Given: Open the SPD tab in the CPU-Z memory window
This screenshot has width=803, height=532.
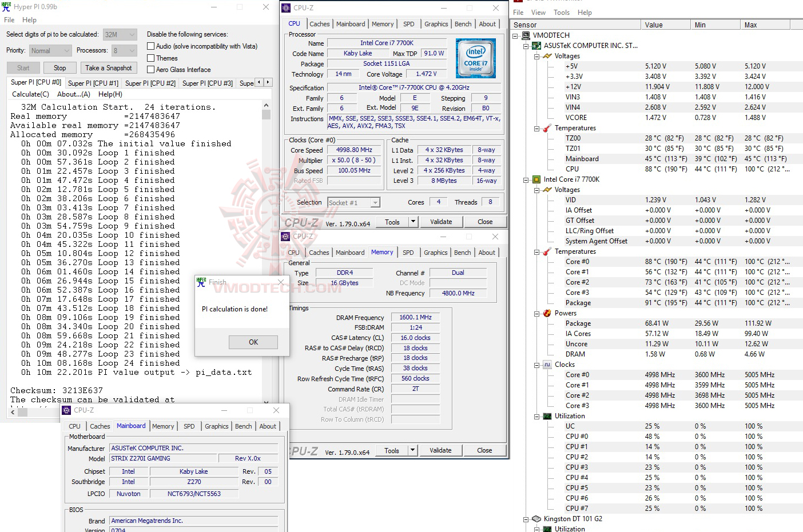Looking at the screenshot, I should pyautogui.click(x=408, y=253).
